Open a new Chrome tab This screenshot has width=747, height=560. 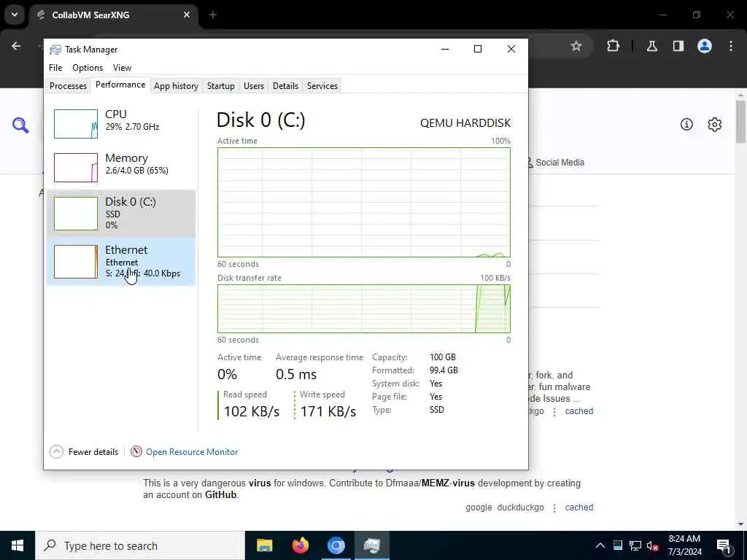(x=213, y=15)
